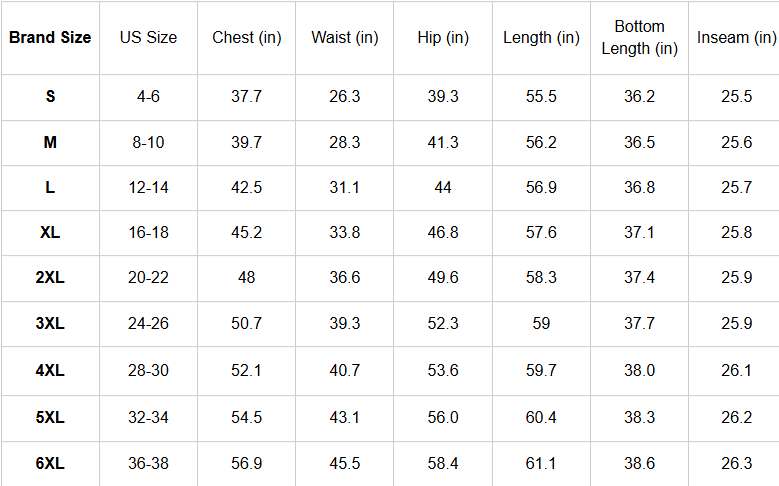Select length value 61.1 in 6XL row
Screen dimensions: 779x486
541,463
